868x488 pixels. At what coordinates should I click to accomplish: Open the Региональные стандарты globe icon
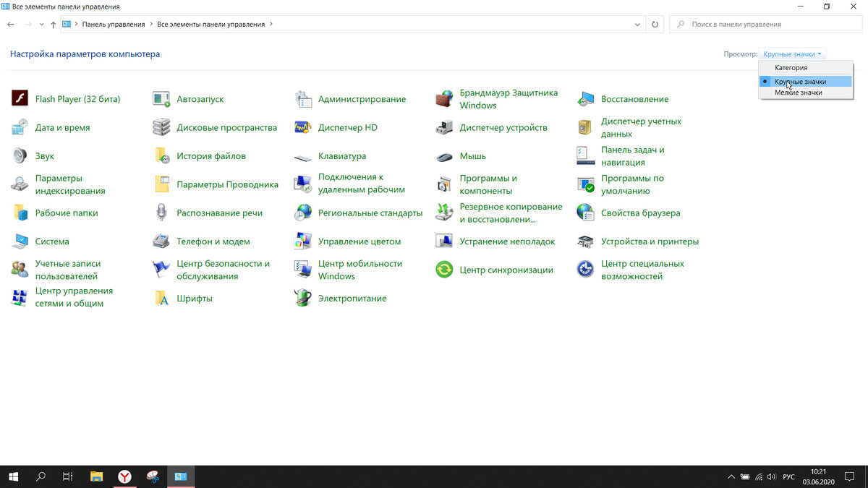(303, 213)
